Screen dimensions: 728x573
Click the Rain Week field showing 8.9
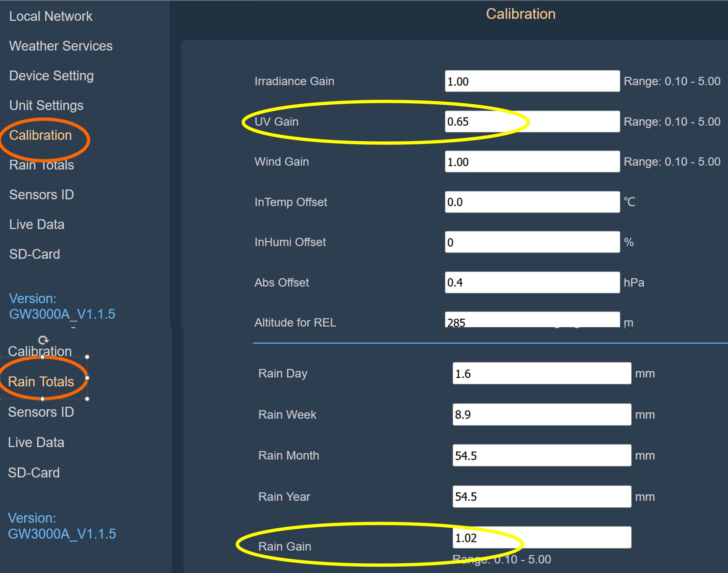point(542,414)
